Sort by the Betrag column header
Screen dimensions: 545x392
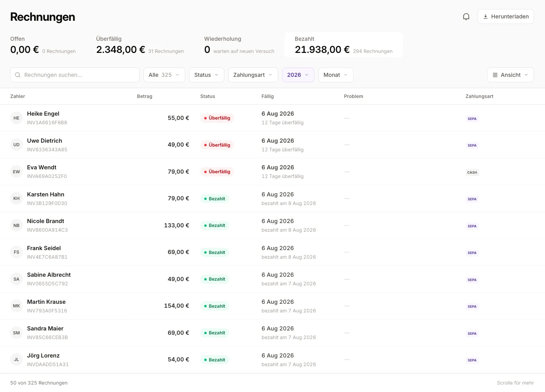[145, 96]
